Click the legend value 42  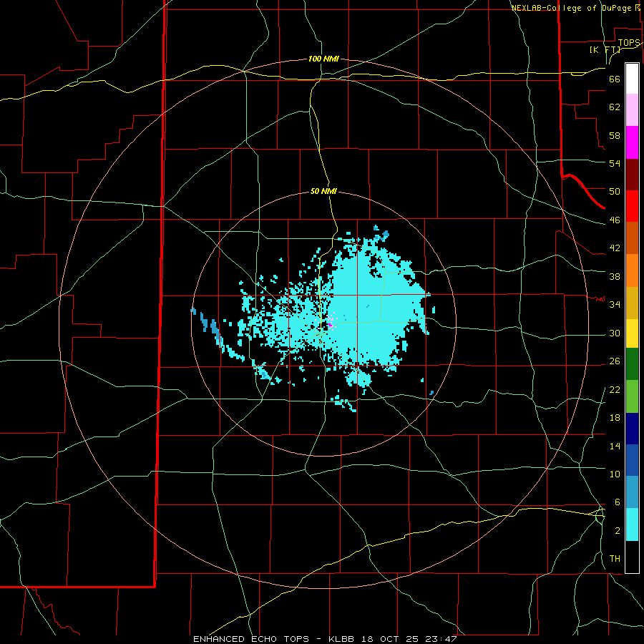[615, 248]
